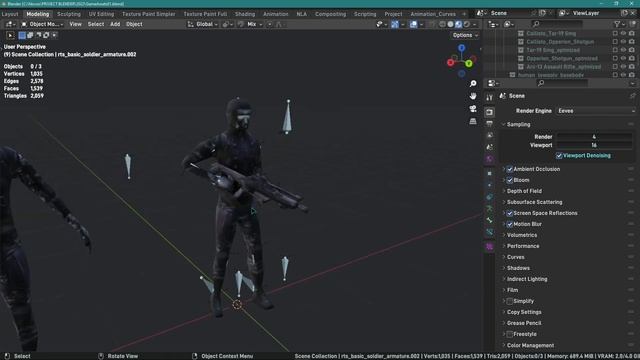Select the Solid viewport shading icon
Viewport: 640px width, 360px height.
tap(450, 24)
